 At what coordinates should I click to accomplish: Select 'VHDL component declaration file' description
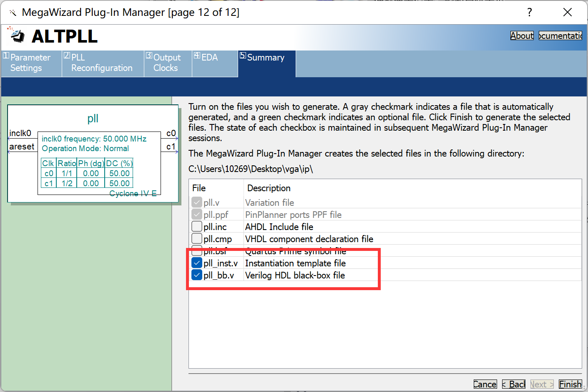tap(309, 239)
